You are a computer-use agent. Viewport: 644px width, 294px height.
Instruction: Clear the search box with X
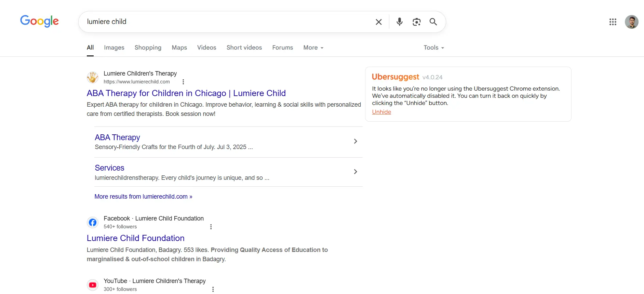click(379, 22)
